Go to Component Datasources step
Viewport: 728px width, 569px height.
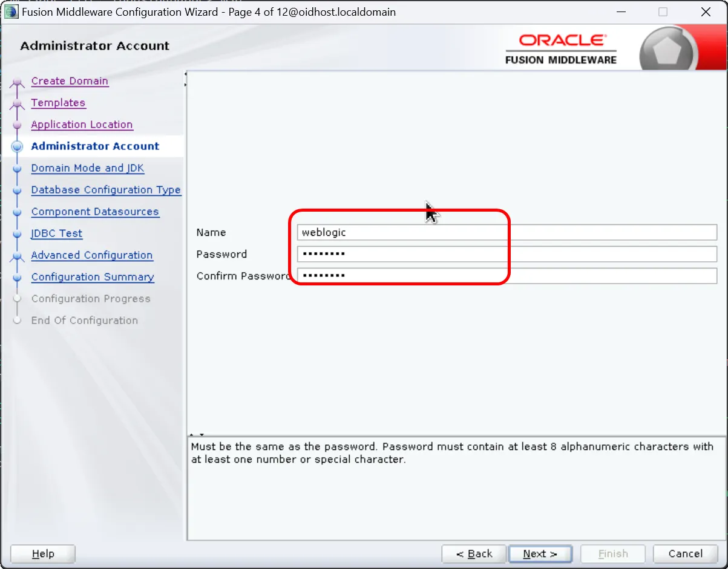(95, 212)
